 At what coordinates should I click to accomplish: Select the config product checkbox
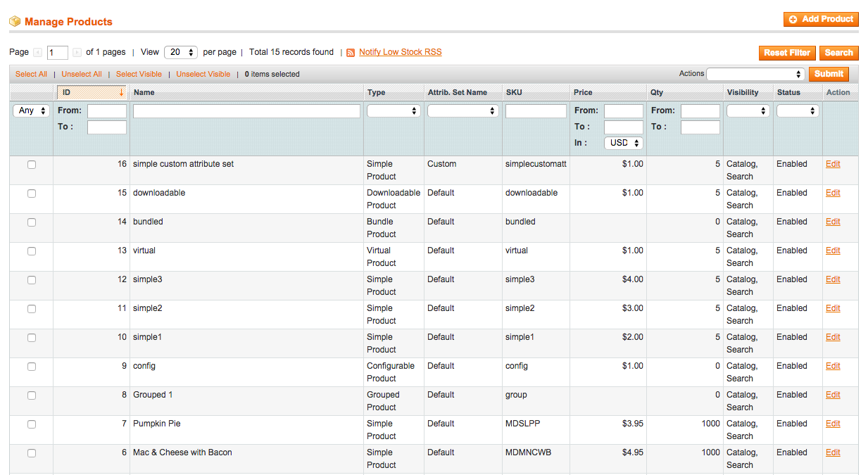point(32,367)
